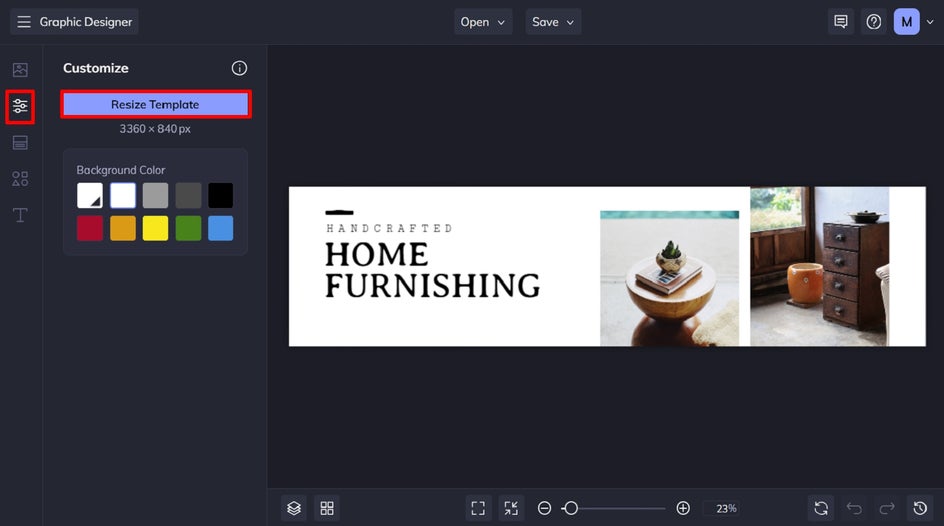This screenshot has height=526, width=944.
Task: Open the Image Manager sidebar tab
Action: click(x=20, y=70)
